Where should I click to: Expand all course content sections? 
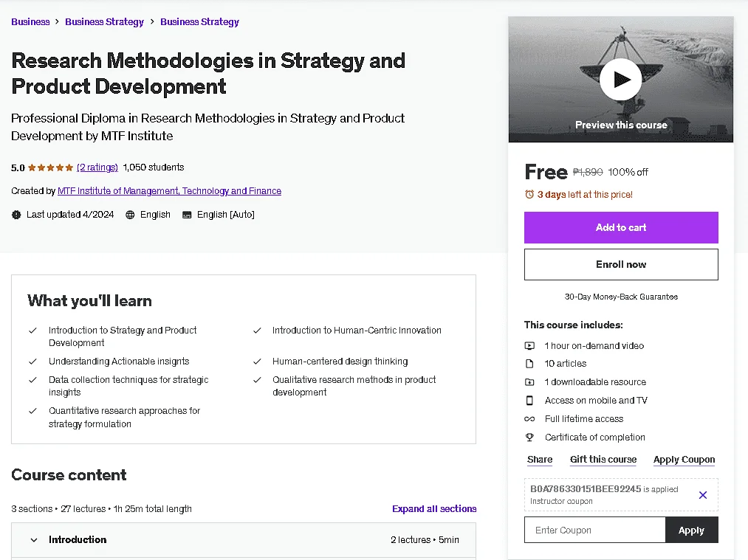tap(434, 508)
